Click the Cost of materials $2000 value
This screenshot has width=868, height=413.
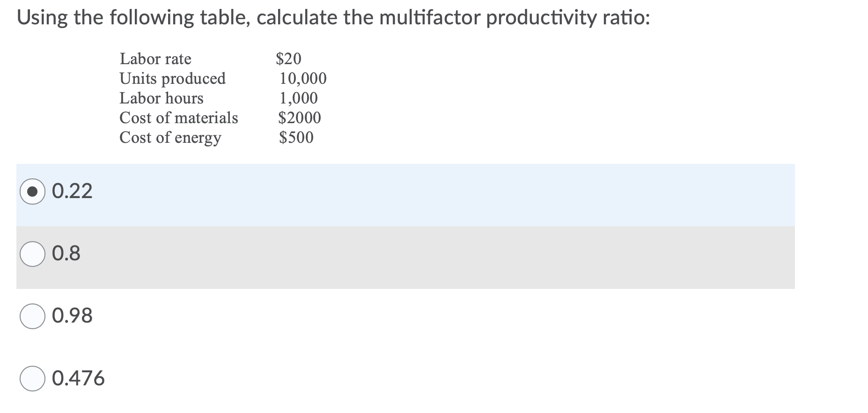tap(299, 118)
